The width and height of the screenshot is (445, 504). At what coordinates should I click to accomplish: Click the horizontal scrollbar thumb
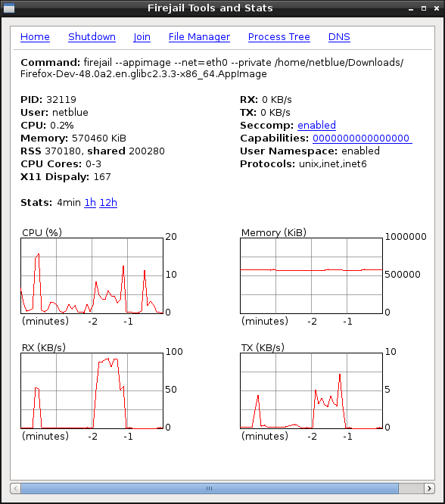pos(210,489)
